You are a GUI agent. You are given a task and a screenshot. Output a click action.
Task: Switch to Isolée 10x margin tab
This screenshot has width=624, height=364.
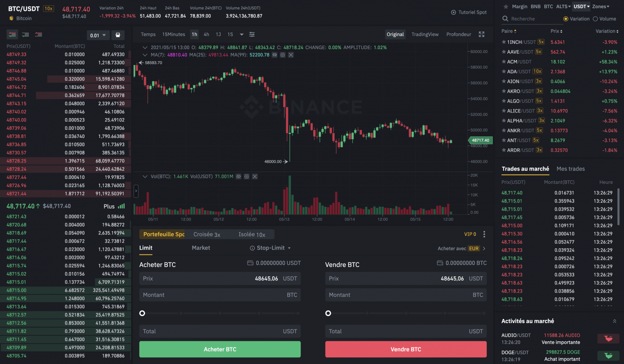252,235
